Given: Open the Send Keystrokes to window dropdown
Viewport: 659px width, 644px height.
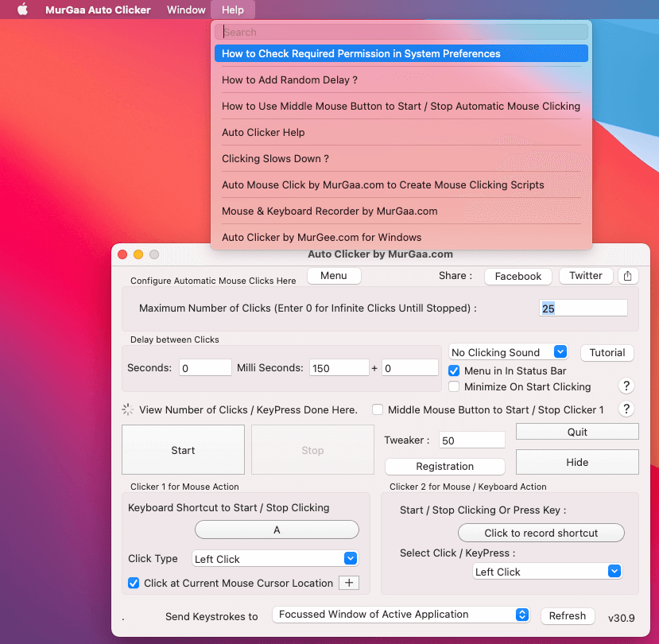Looking at the screenshot, I should pyautogui.click(x=401, y=615).
